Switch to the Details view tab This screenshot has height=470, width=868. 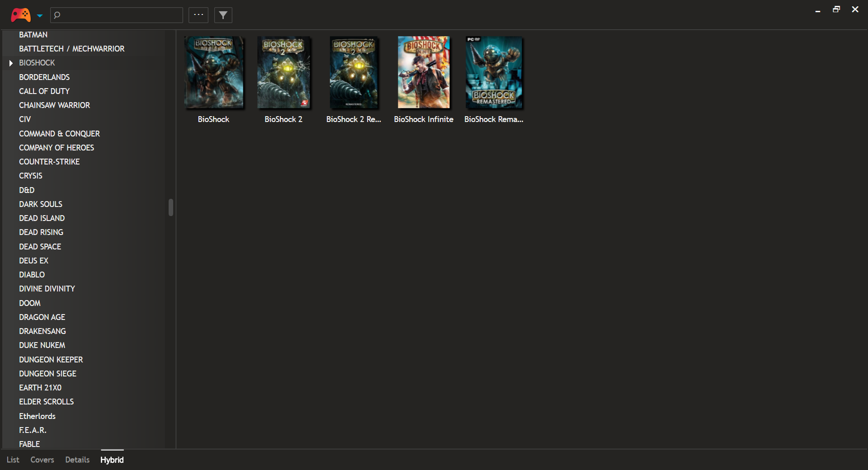click(x=77, y=460)
